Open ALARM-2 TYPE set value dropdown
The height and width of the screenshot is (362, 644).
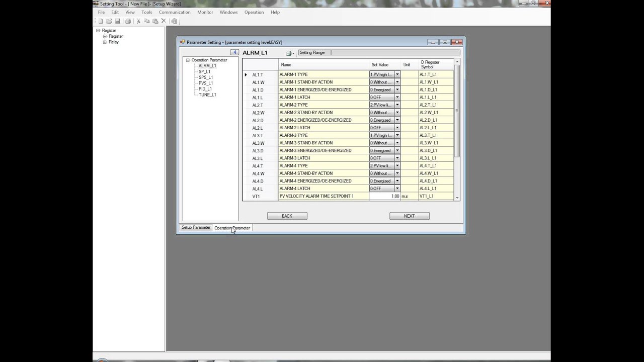point(397,105)
